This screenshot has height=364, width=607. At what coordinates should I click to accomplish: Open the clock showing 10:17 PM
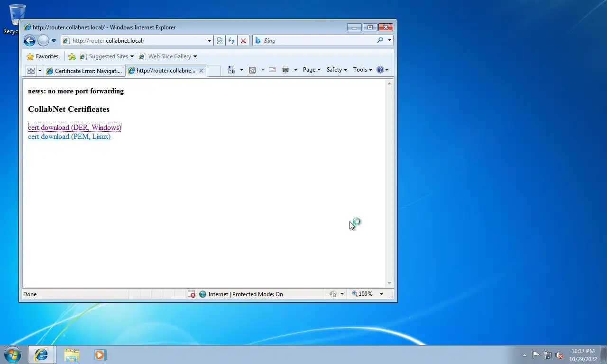(x=583, y=355)
